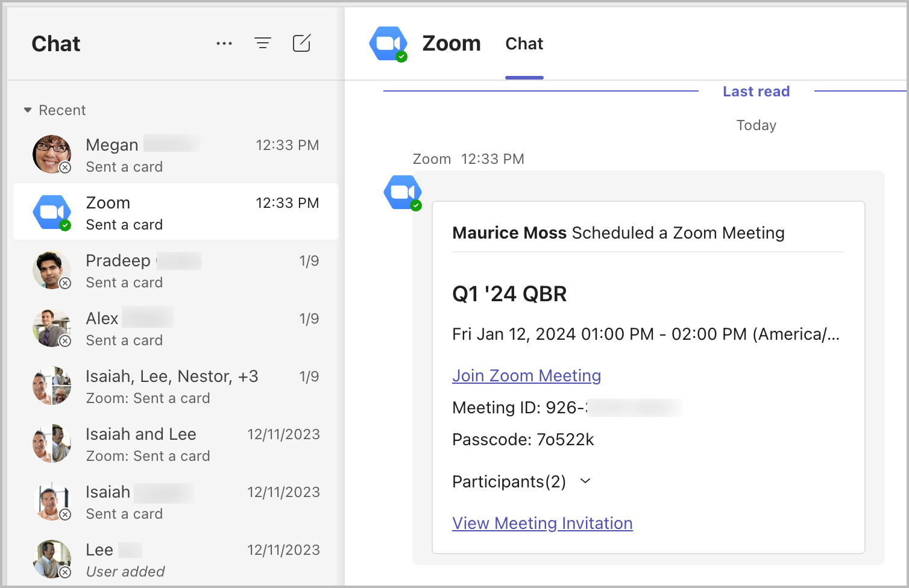Click View Meeting Invitation link
The width and height of the screenshot is (909, 588).
[x=542, y=523]
